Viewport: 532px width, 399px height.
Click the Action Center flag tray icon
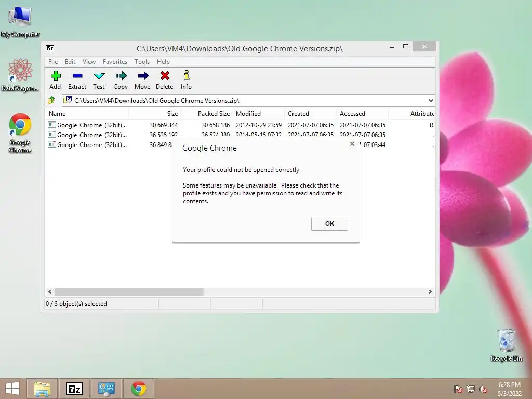click(458, 389)
